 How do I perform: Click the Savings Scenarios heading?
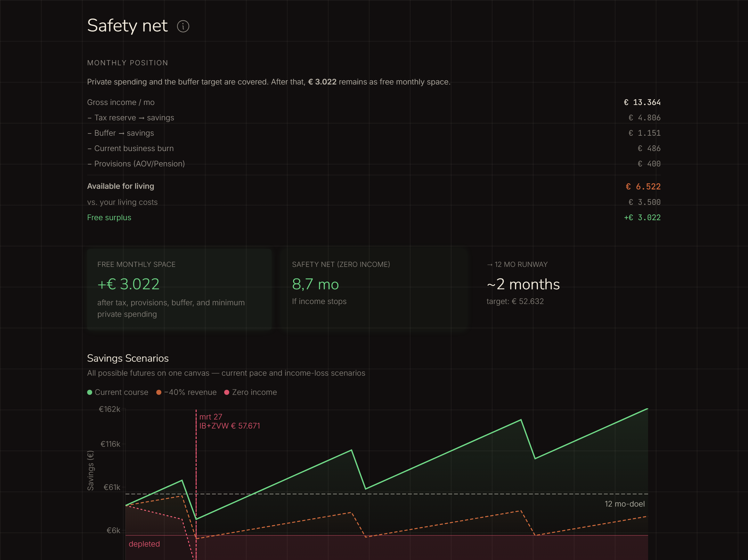point(128,358)
